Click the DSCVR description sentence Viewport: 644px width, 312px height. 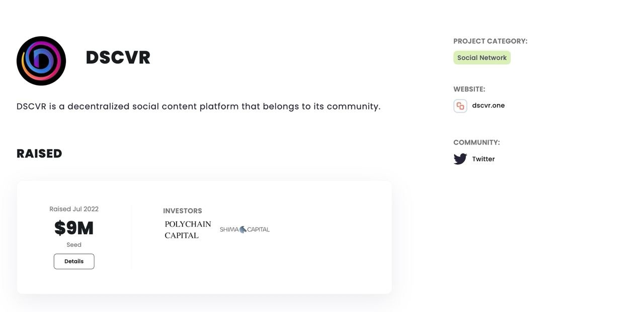tap(198, 107)
